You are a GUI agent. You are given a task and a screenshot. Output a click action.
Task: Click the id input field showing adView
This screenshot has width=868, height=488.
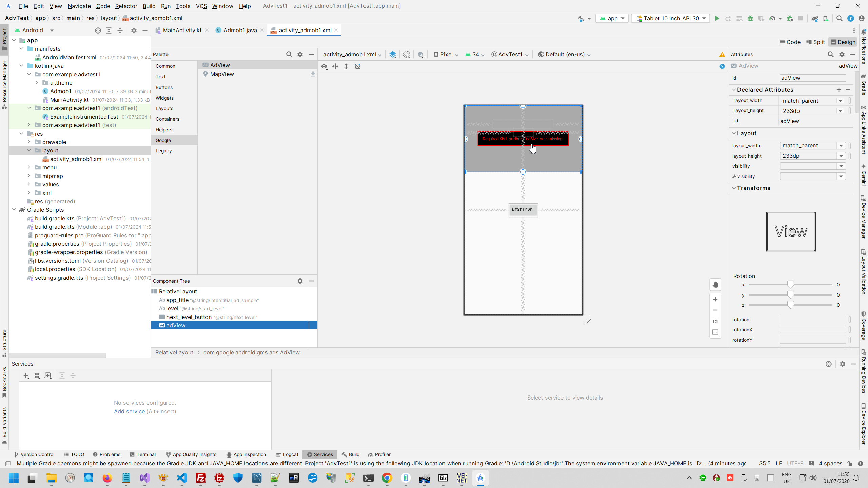coord(812,78)
